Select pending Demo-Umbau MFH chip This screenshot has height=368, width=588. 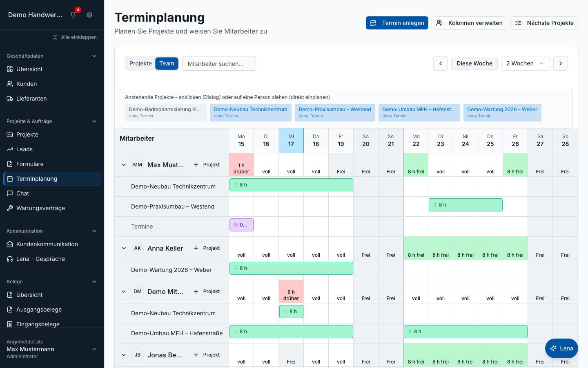pos(419,112)
